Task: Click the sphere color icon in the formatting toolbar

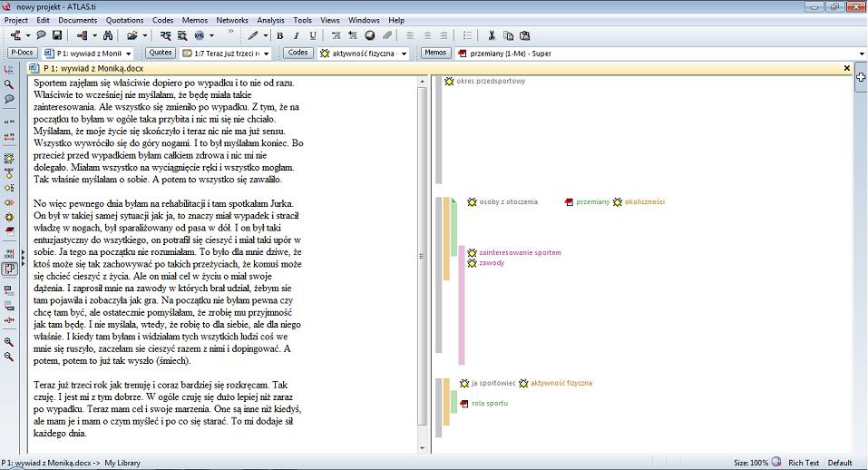Action: tap(370, 35)
